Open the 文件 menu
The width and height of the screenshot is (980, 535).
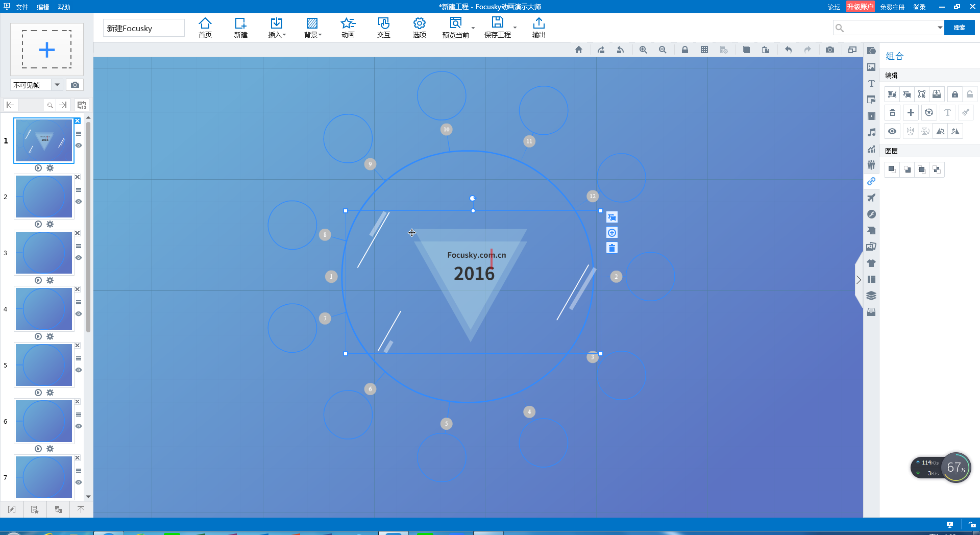[22, 7]
